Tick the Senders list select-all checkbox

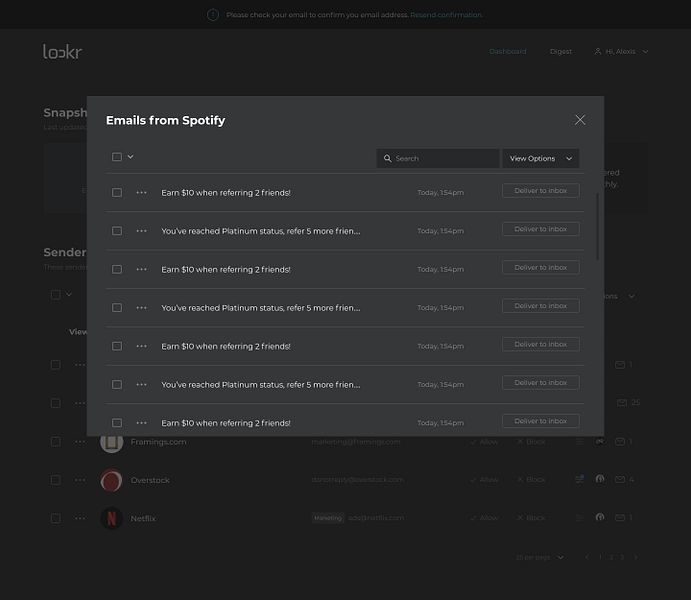pyautogui.click(x=56, y=295)
